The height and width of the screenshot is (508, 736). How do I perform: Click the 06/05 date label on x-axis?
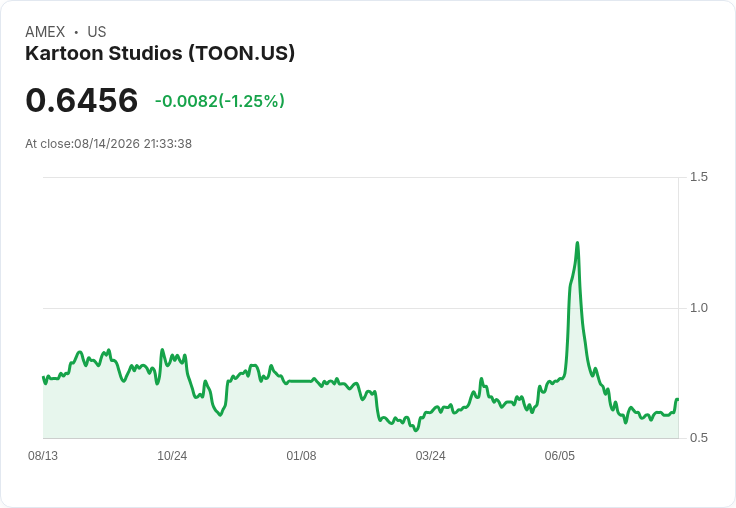(559, 456)
